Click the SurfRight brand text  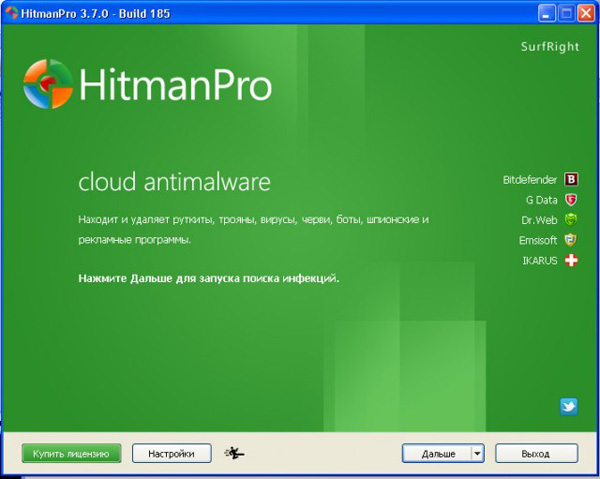pyautogui.click(x=549, y=47)
